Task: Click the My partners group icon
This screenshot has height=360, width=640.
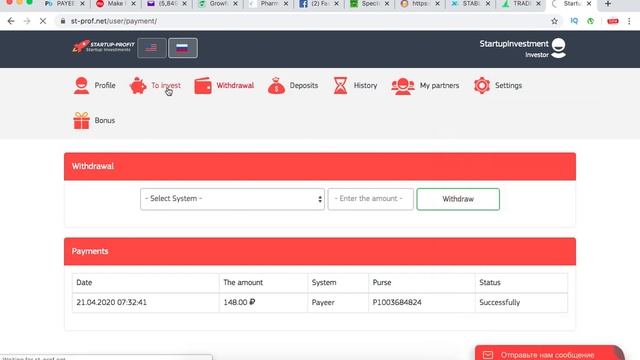Action: point(403,86)
